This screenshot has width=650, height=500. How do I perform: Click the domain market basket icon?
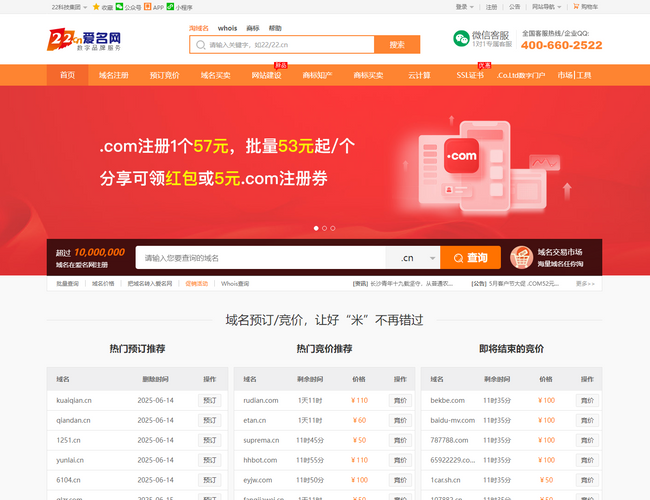(x=521, y=257)
